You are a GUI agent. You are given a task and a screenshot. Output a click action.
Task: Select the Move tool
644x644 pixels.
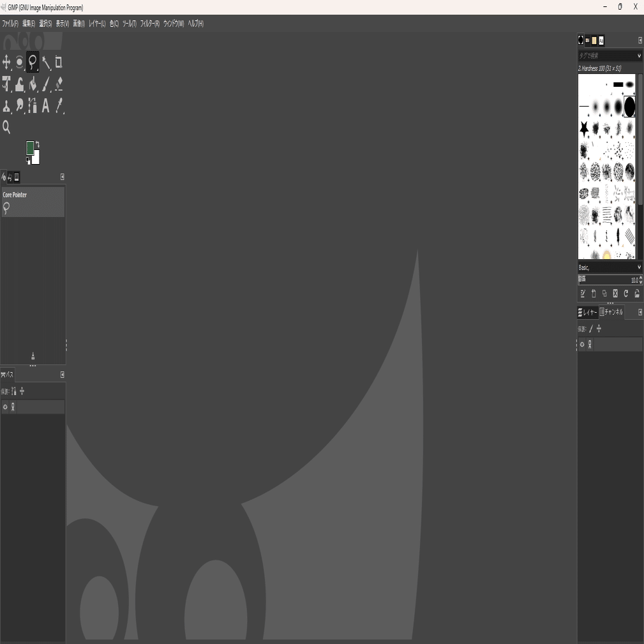[x=6, y=63]
